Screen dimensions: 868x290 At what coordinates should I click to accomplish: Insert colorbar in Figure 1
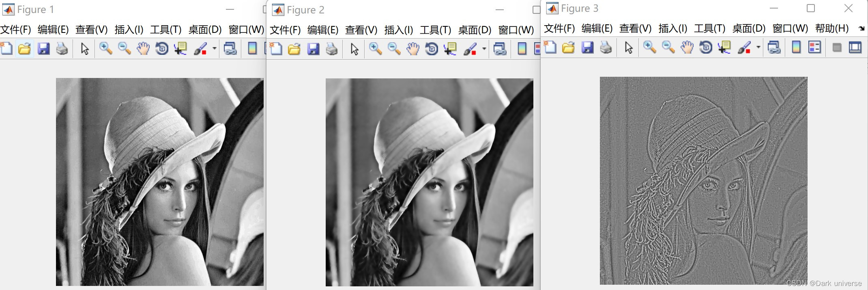point(252,48)
